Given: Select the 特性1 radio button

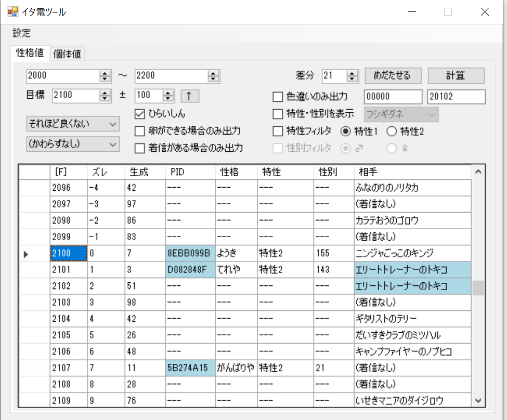Looking at the screenshot, I should 346,131.
